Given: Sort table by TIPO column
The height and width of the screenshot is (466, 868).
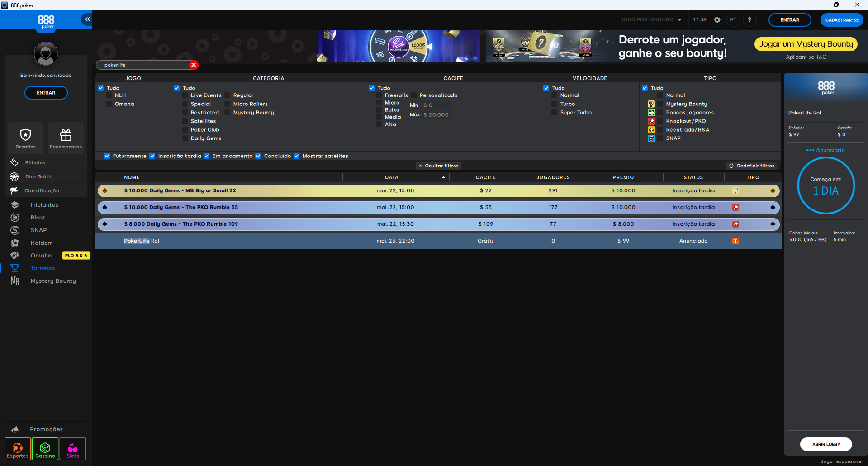Looking at the screenshot, I should point(753,177).
